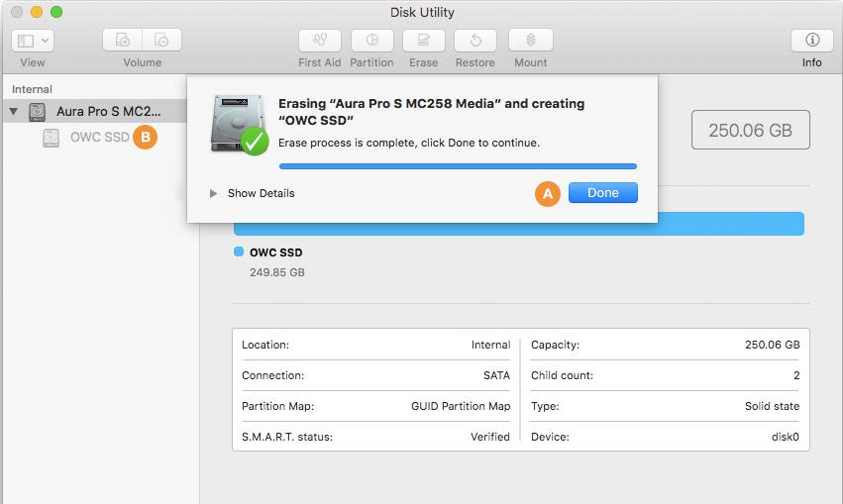Click the hard drive icon in erase dialog
Image resolution: width=843 pixels, height=504 pixels.
tap(238, 124)
